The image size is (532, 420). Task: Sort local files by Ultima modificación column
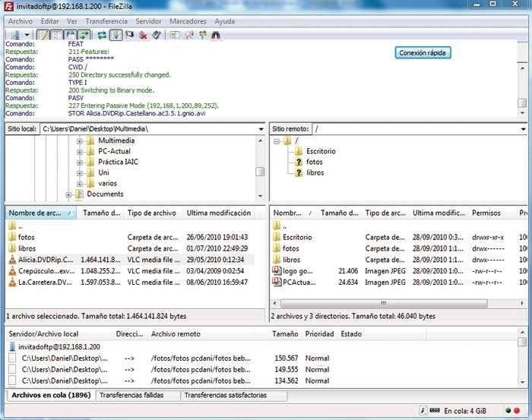pos(219,213)
